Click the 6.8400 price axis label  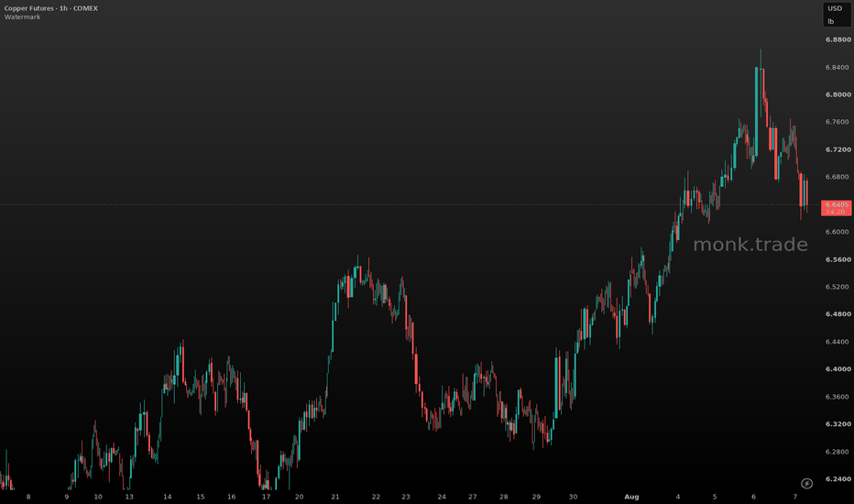838,68
